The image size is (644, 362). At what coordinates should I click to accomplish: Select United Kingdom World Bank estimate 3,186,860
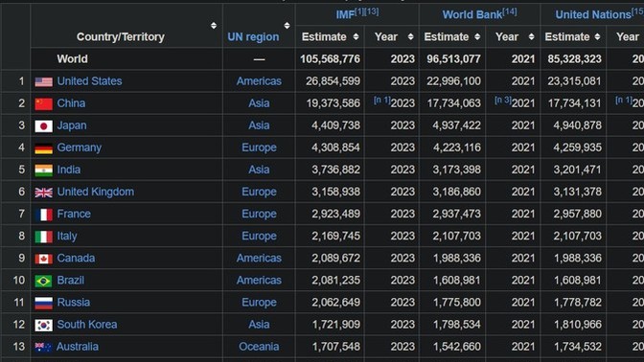[x=456, y=192]
